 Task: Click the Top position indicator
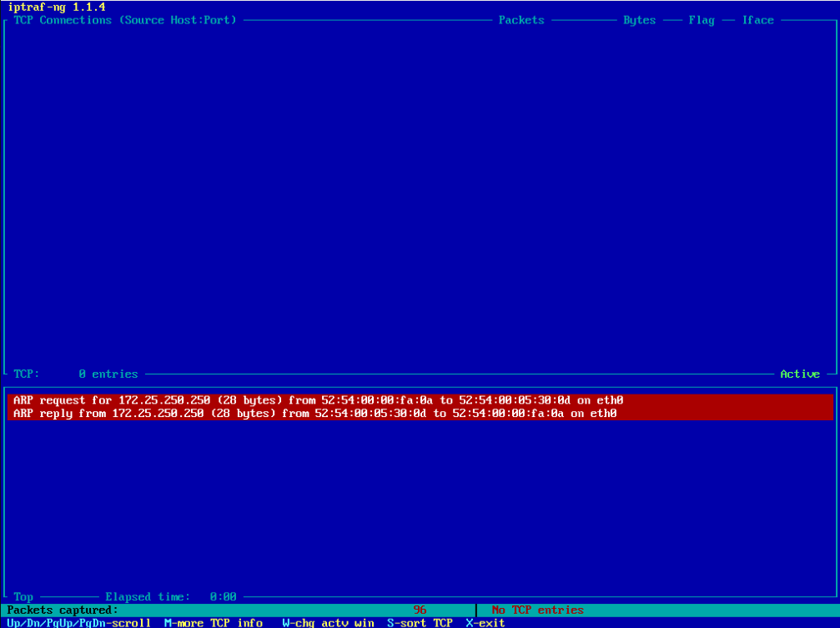(23, 596)
